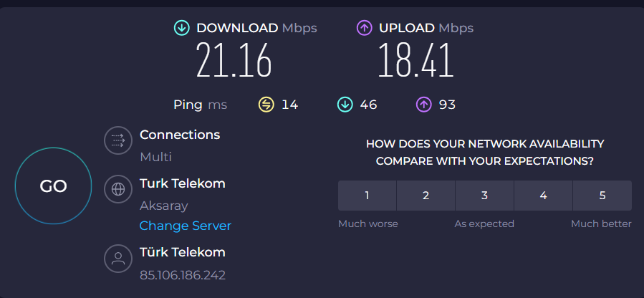Open the Change Server link
The height and width of the screenshot is (298, 644).
[x=185, y=226]
